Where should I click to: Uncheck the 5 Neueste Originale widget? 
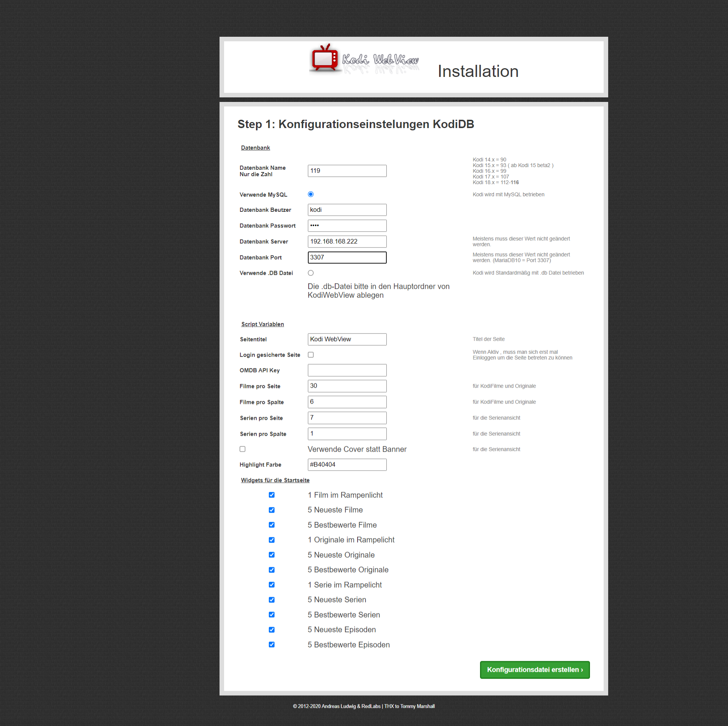(x=271, y=555)
